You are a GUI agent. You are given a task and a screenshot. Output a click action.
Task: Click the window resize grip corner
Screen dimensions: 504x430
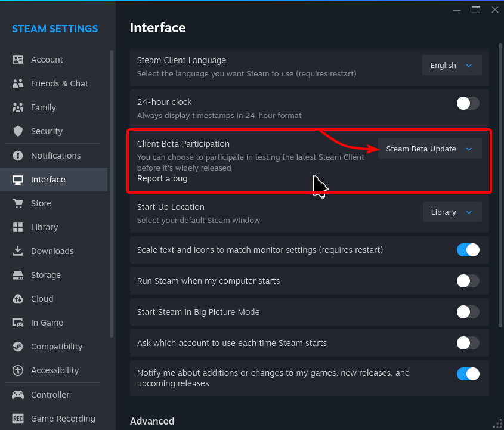pos(498,424)
